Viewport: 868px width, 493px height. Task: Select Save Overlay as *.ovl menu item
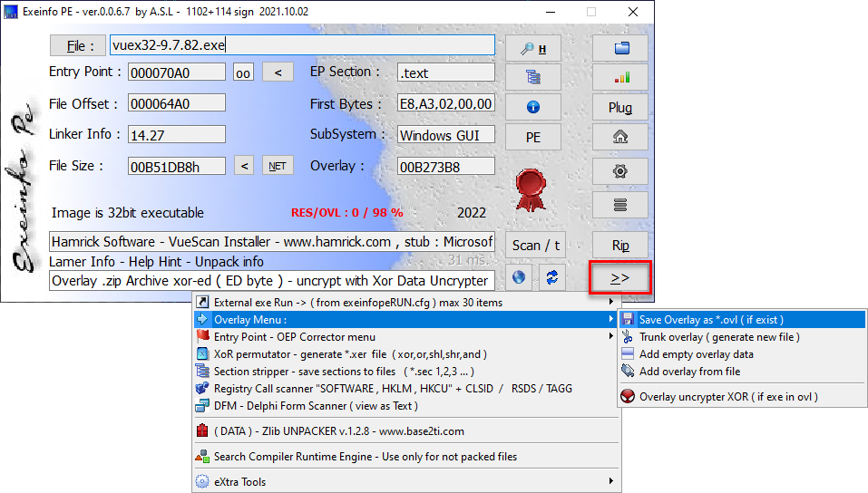pyautogui.click(x=742, y=319)
